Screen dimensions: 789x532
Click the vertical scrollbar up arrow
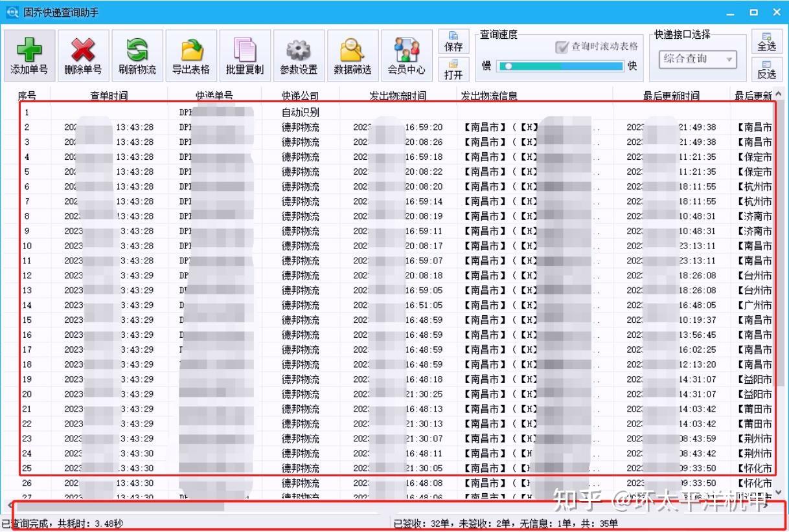(779, 94)
